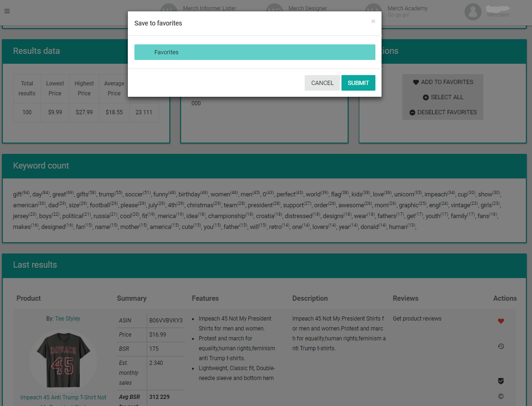Click estimated monthly sales 2 340
The width and height of the screenshot is (532, 406).
coord(156,363)
